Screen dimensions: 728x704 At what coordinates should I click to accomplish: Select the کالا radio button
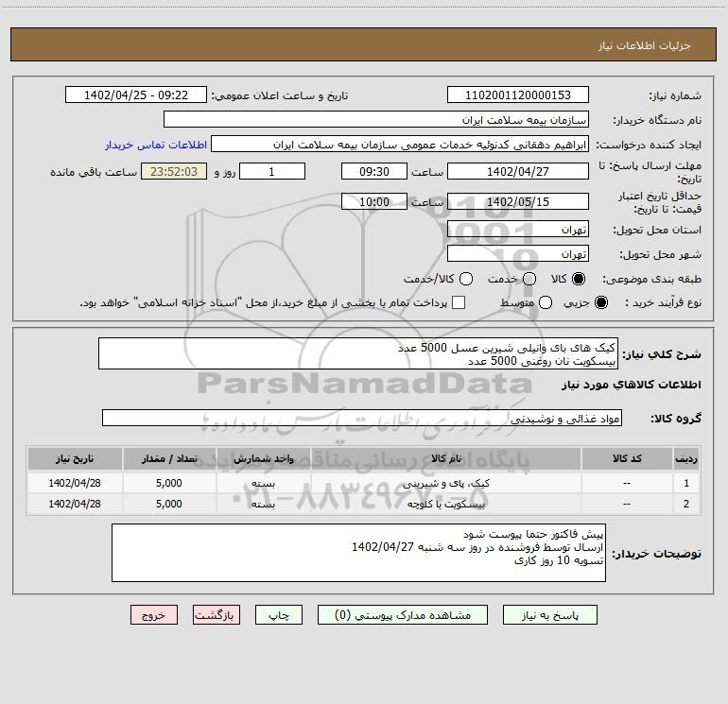pos(579,279)
